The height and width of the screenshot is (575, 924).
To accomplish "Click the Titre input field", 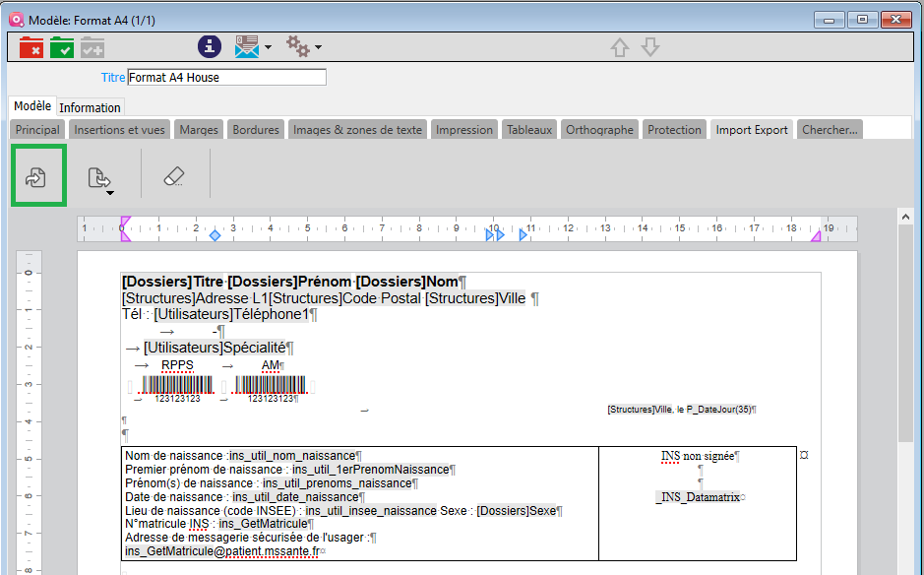I will pyautogui.click(x=226, y=77).
